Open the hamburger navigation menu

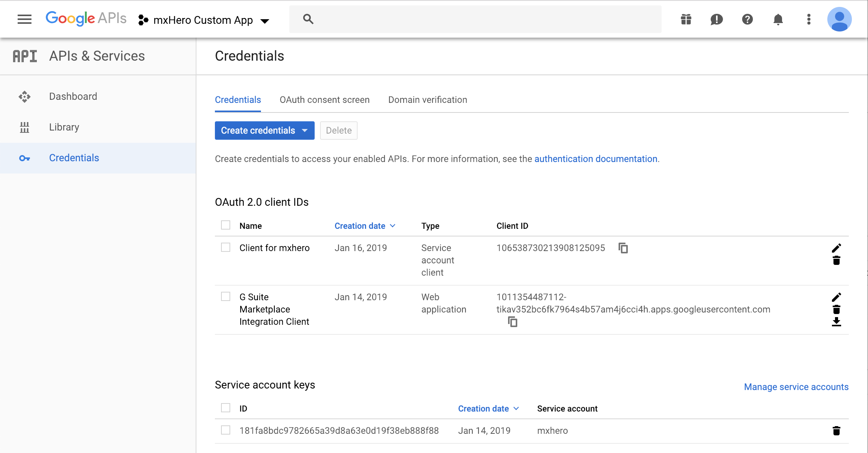point(25,19)
